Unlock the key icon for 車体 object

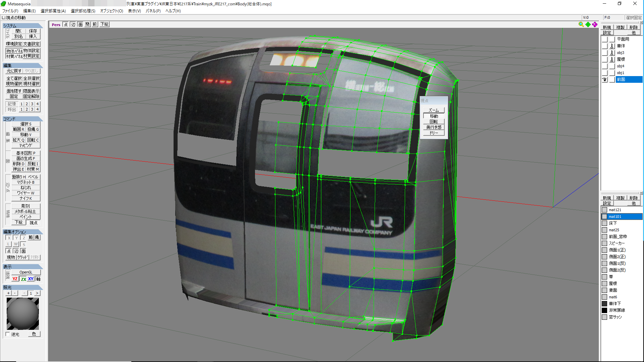(x=612, y=46)
